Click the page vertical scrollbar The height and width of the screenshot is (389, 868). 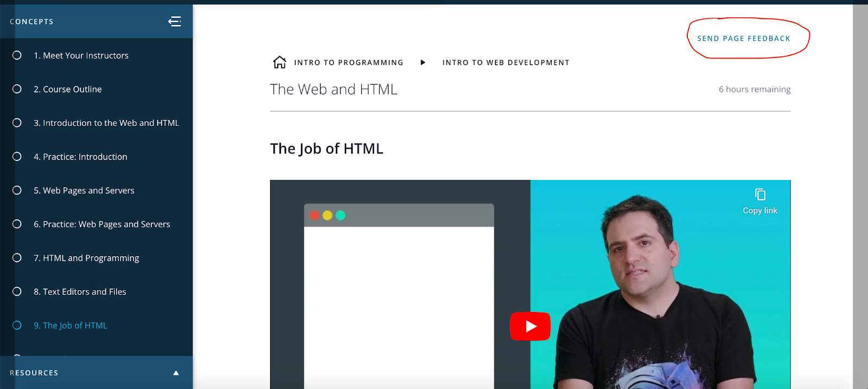coord(860,196)
